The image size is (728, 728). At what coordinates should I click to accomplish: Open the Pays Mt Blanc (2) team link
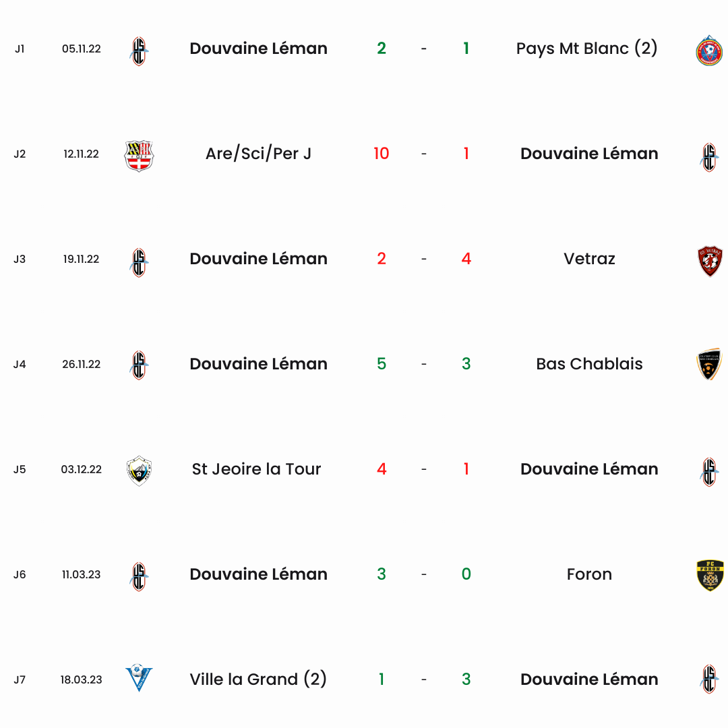(x=587, y=49)
